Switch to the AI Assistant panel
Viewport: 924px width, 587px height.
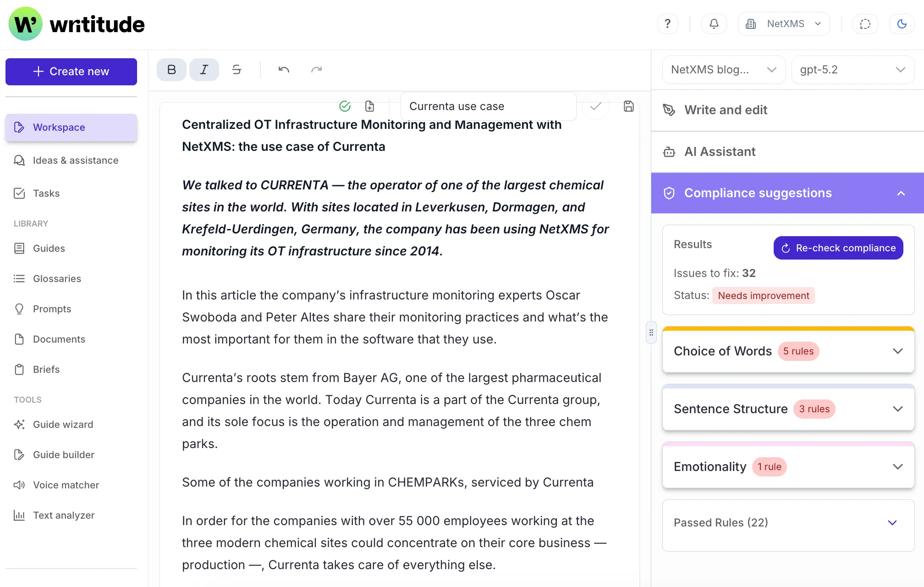click(720, 151)
